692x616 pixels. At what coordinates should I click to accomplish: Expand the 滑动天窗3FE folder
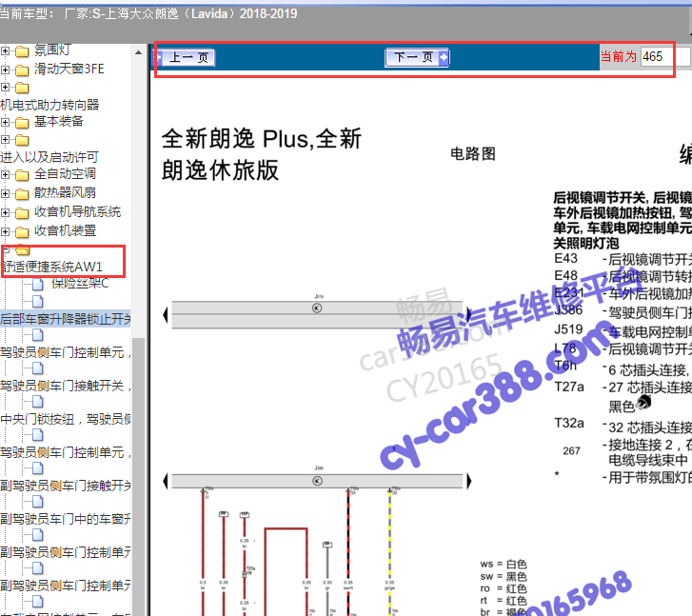click(5, 70)
